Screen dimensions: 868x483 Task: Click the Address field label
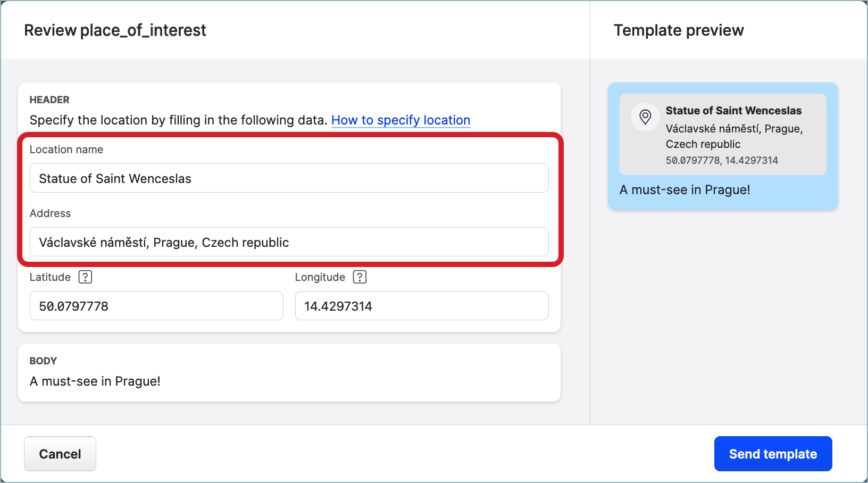click(x=50, y=213)
